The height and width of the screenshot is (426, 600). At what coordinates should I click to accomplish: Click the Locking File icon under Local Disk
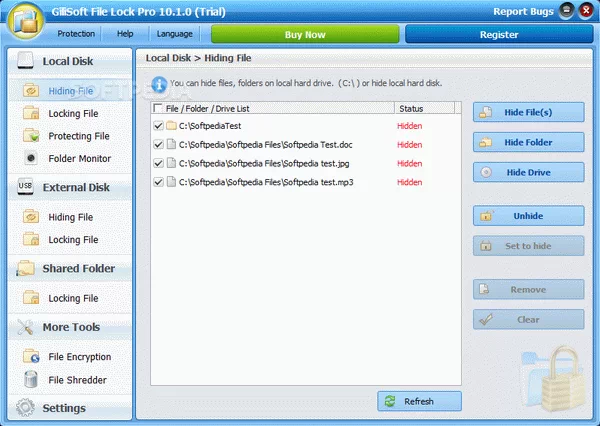tap(30, 114)
